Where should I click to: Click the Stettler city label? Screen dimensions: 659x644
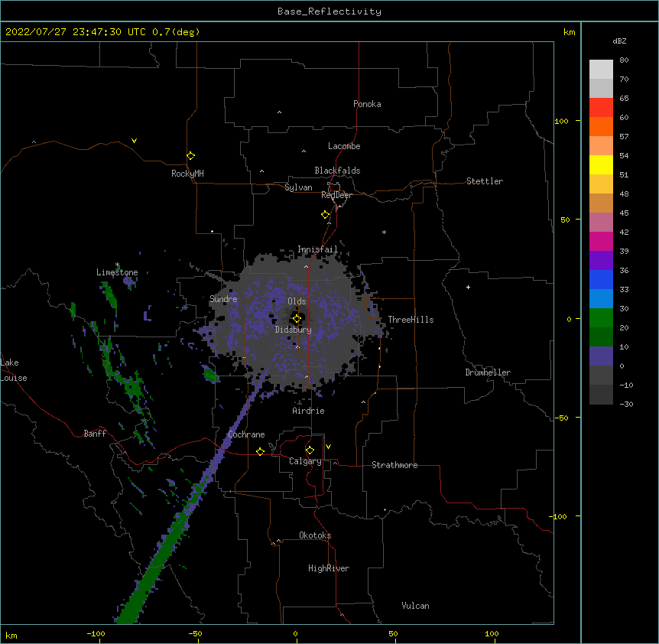(x=485, y=181)
